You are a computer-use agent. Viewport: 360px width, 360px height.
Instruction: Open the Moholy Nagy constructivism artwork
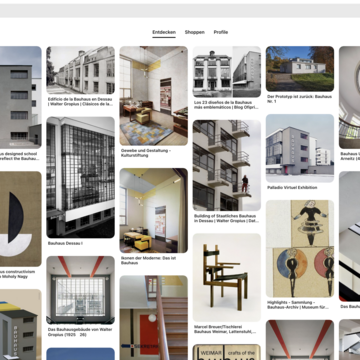(20, 219)
